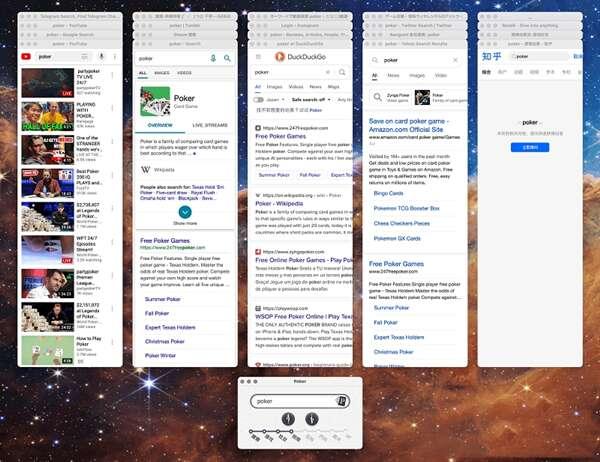Clear the Yahoo search field with X
Image resolution: width=600 pixels, height=462 pixels.
(x=455, y=60)
